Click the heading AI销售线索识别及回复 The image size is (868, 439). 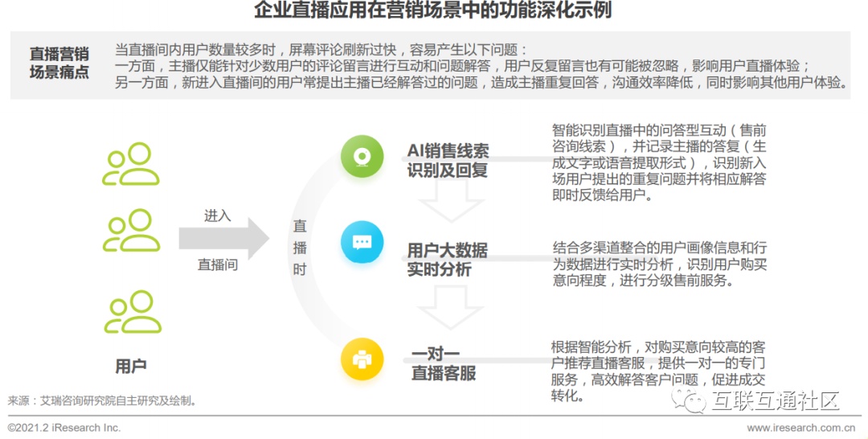tap(448, 161)
